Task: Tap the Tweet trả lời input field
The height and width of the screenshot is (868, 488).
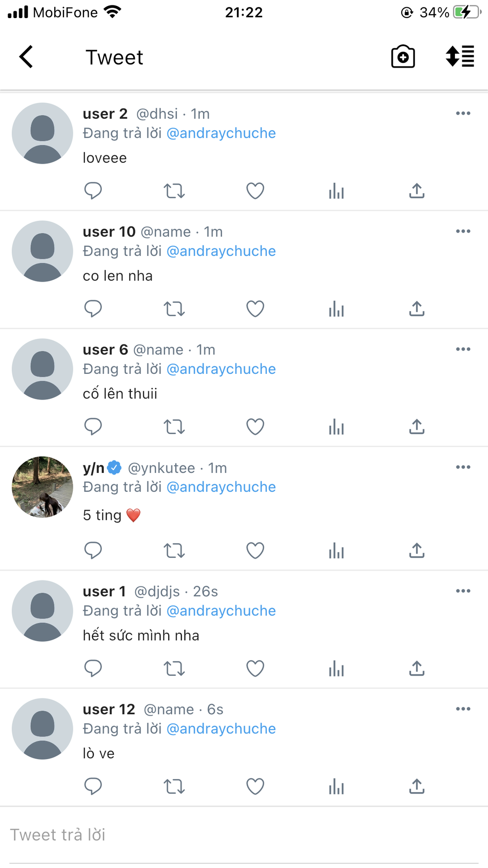Action: 244,835
